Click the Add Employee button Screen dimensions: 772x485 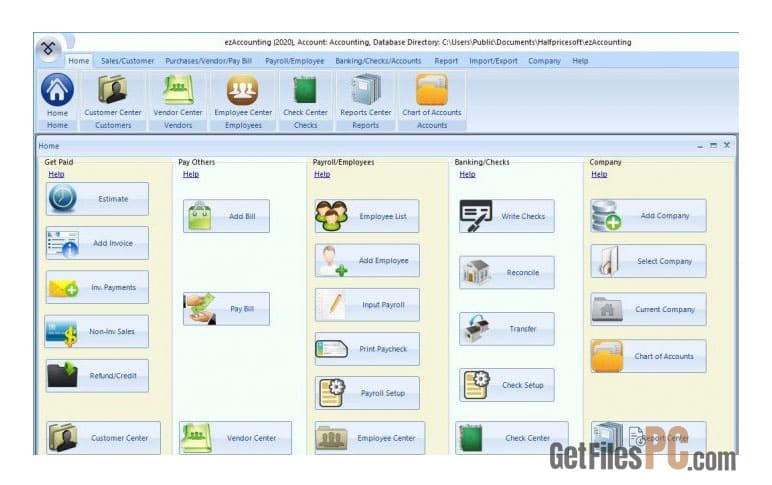(x=367, y=260)
